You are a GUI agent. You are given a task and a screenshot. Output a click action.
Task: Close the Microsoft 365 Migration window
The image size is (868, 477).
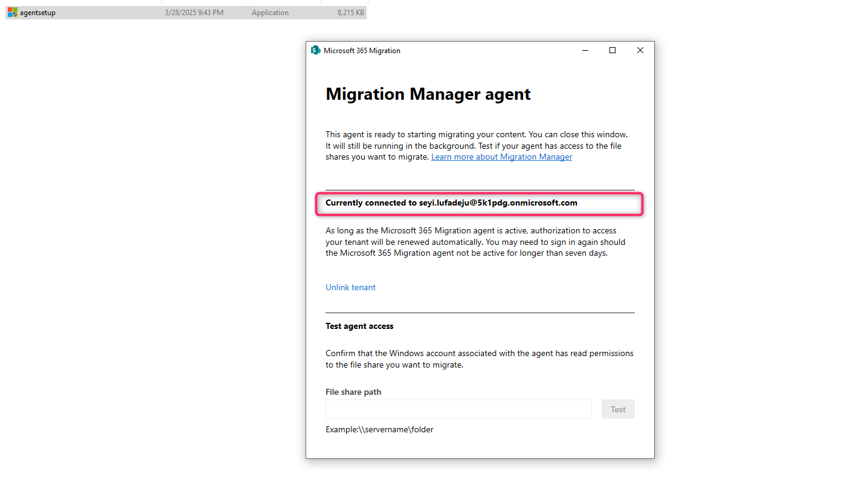tap(640, 51)
